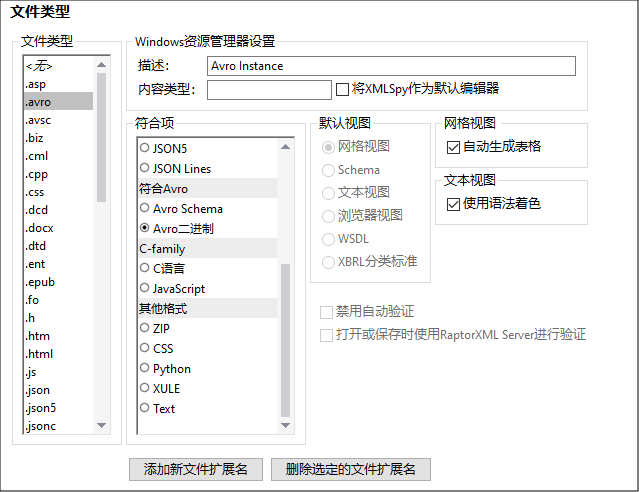Select JSON5 conformance radio button
This screenshot has height=492, width=639.
[144, 148]
